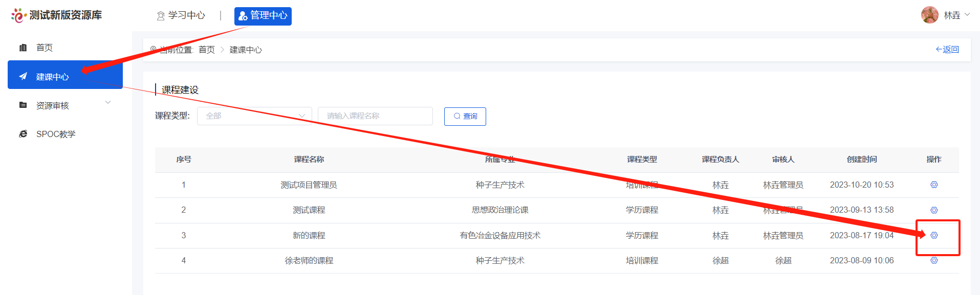Expand the 资源审核 submenu chevron
This screenshot has width=980, height=295.
click(108, 102)
